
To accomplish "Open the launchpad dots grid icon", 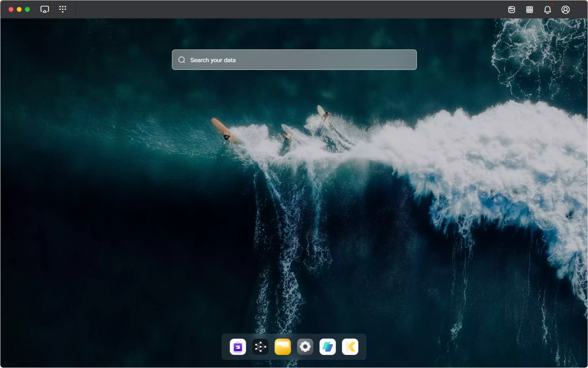I will [x=62, y=9].
